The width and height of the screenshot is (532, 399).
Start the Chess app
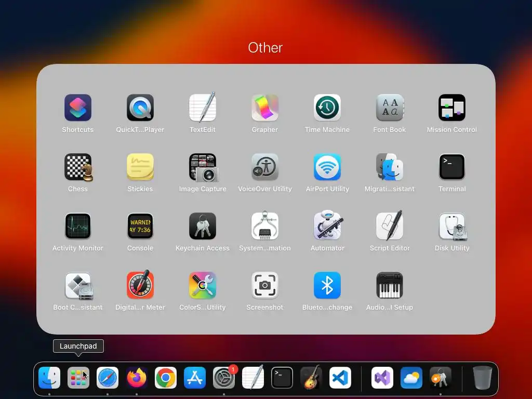78,167
